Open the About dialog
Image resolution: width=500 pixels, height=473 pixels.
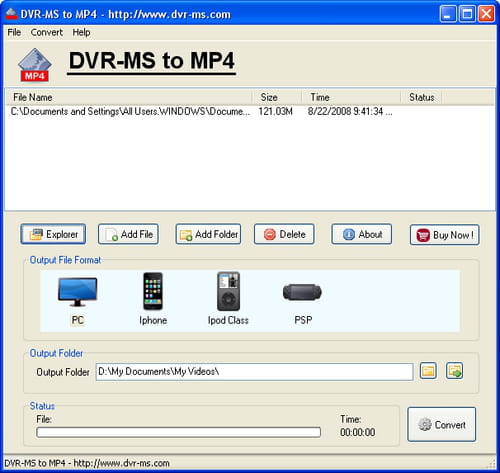click(x=362, y=234)
